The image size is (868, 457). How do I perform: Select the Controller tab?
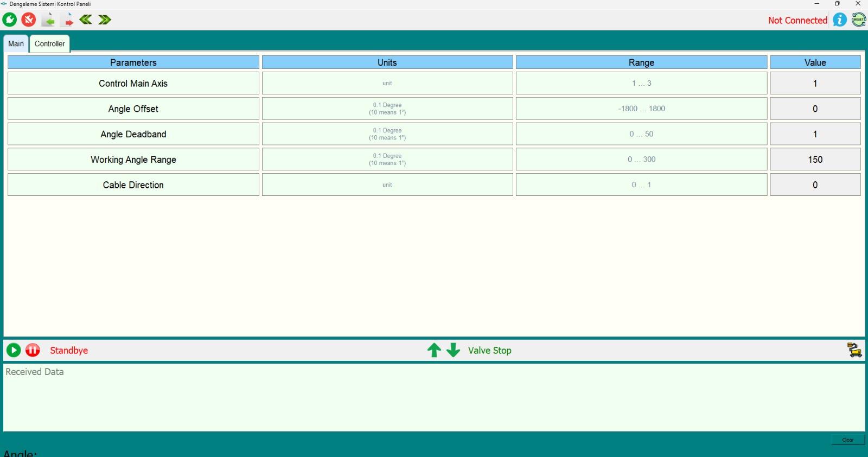point(50,44)
